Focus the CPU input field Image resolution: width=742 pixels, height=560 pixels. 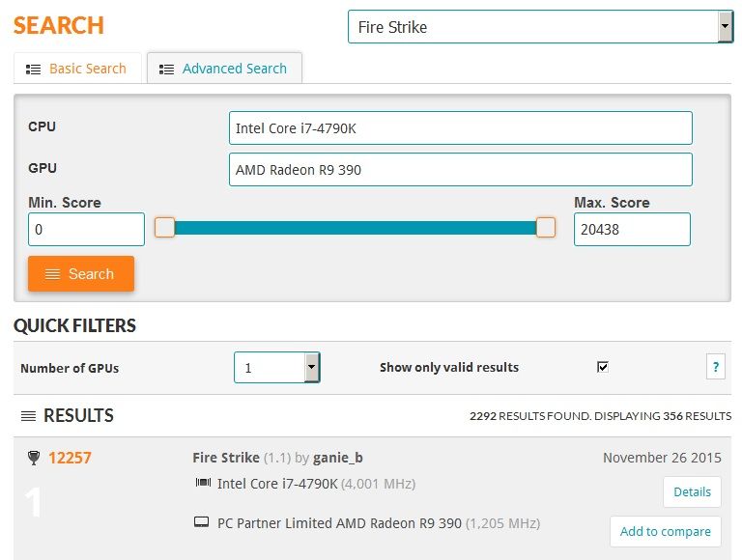pyautogui.click(x=461, y=127)
